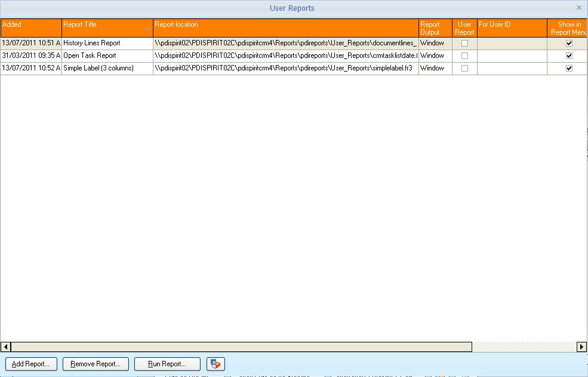The height and width of the screenshot is (377, 588).
Task: Enable User Report for History Lines Report
Action: (x=464, y=43)
